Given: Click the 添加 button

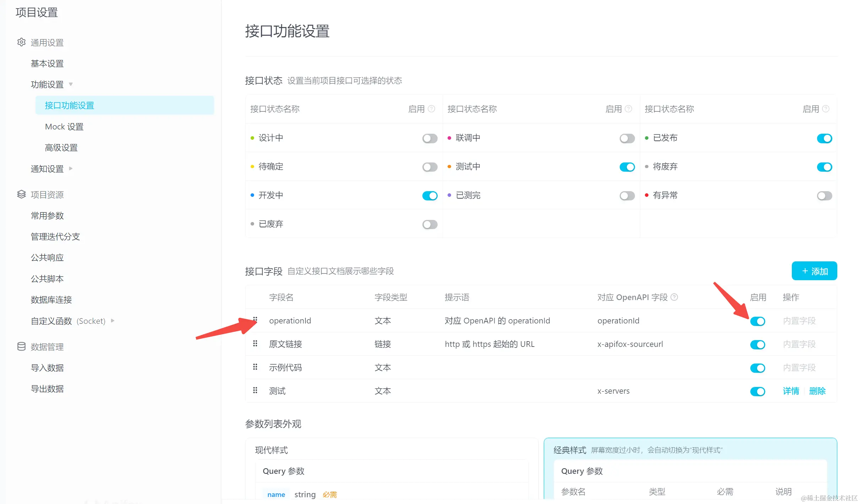Looking at the screenshot, I should [814, 271].
